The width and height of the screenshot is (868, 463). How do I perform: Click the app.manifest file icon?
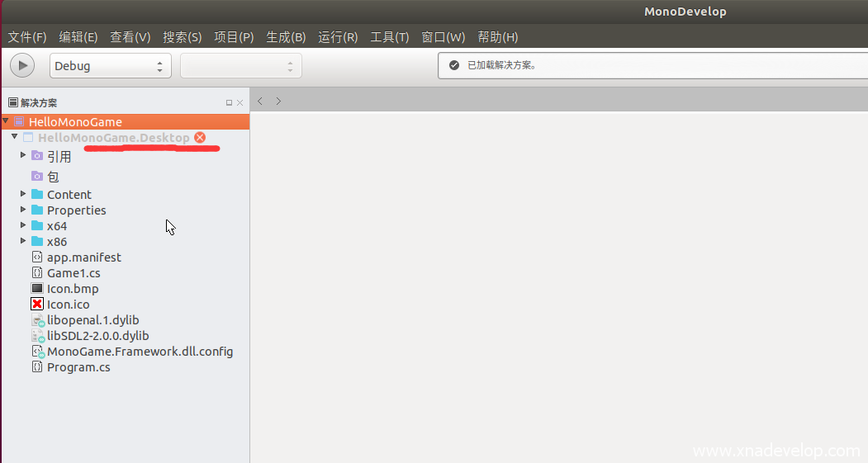[37, 257]
